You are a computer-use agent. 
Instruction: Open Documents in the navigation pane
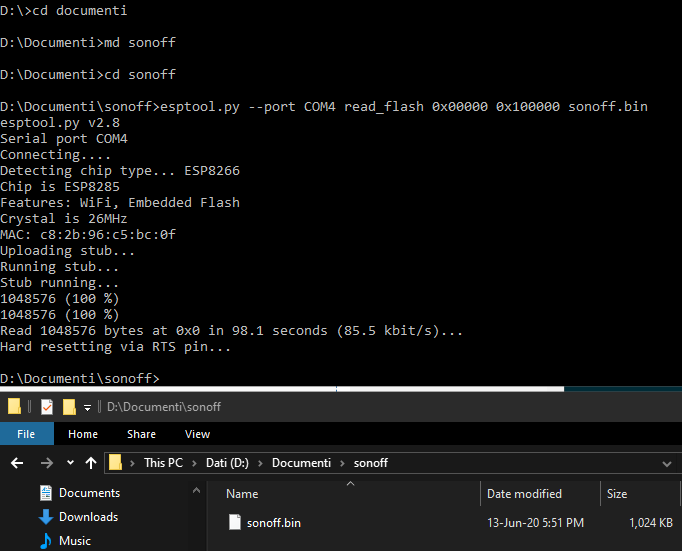point(89,493)
